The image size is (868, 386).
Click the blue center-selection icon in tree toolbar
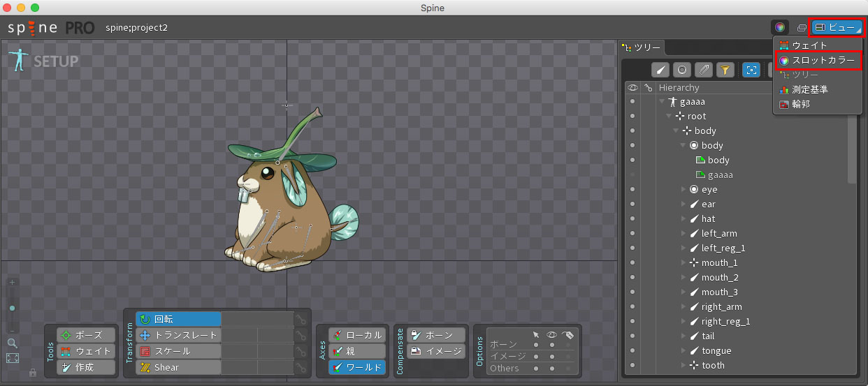pyautogui.click(x=751, y=70)
